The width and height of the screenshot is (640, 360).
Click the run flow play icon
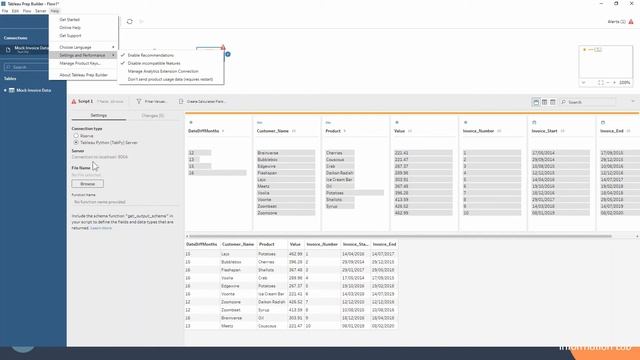(142, 21)
